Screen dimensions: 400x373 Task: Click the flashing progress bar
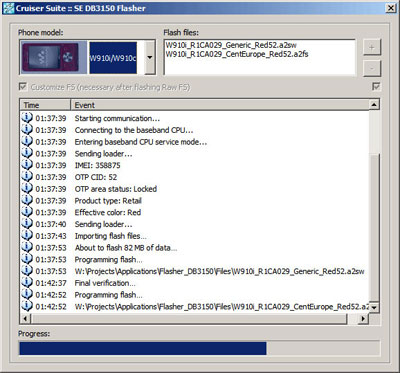click(199, 348)
